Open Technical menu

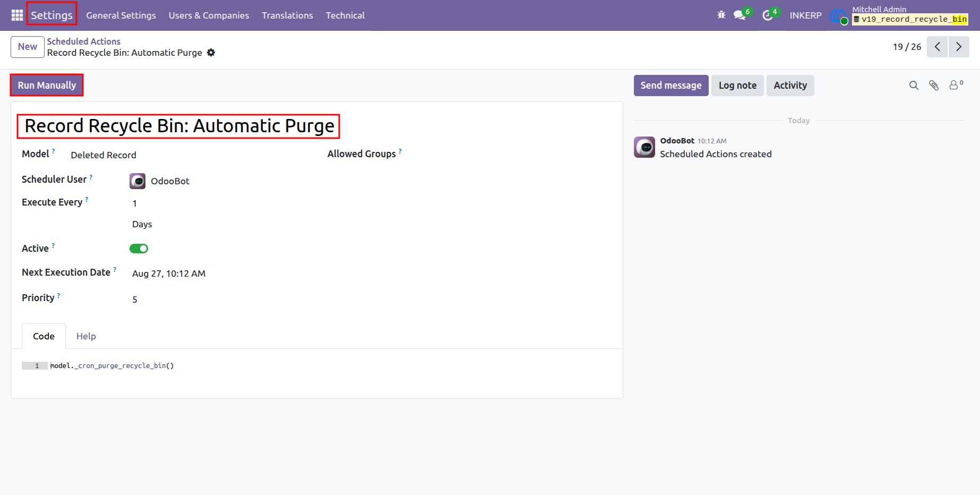click(345, 15)
